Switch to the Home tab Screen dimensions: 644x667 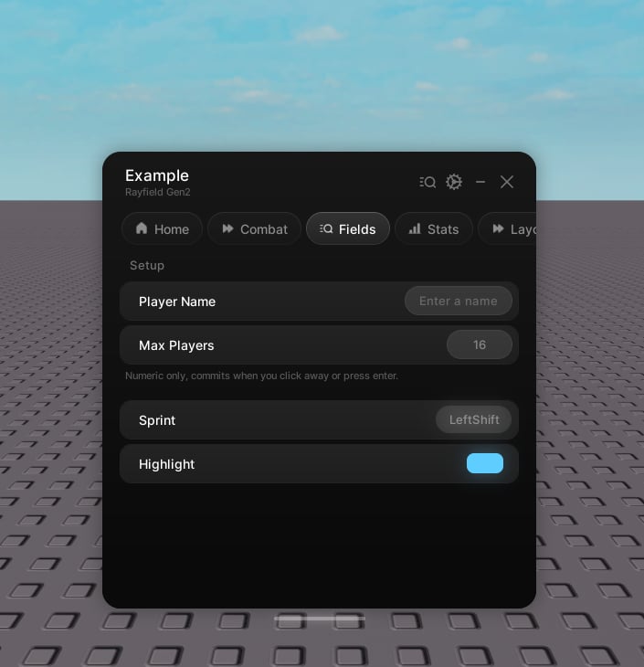pyautogui.click(x=162, y=228)
